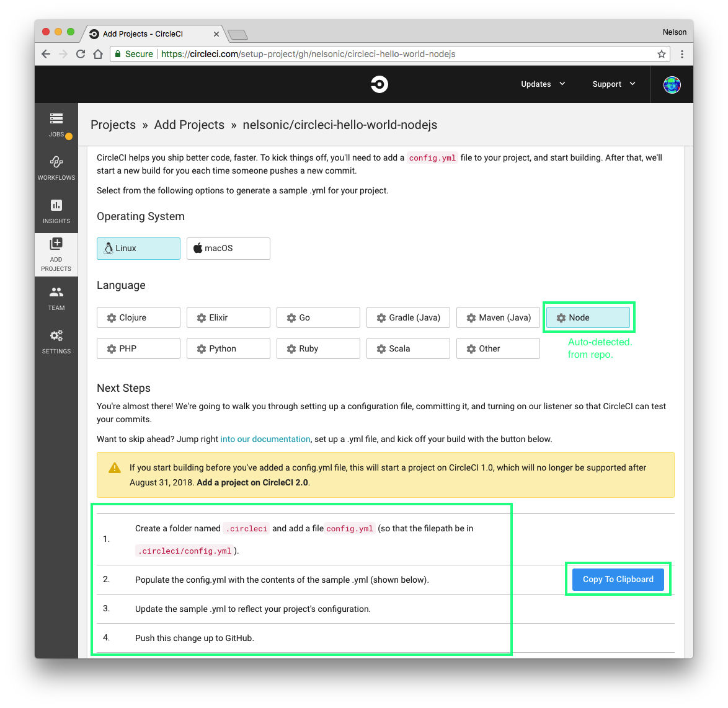Follow the 'into our documentation' link

265,439
